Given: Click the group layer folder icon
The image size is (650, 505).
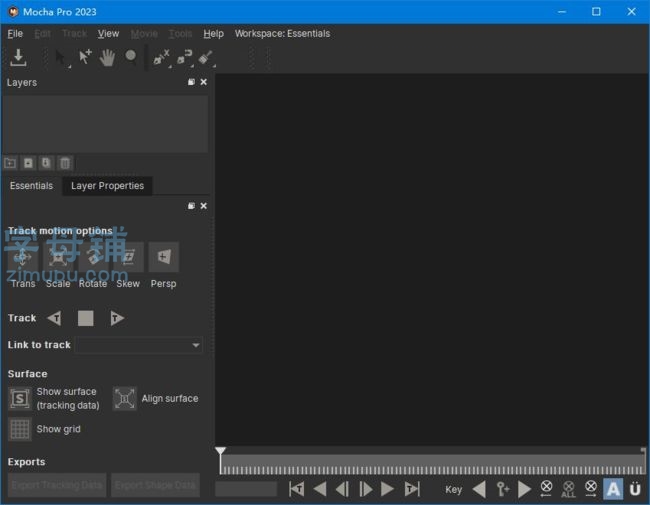Looking at the screenshot, I should click(10, 163).
